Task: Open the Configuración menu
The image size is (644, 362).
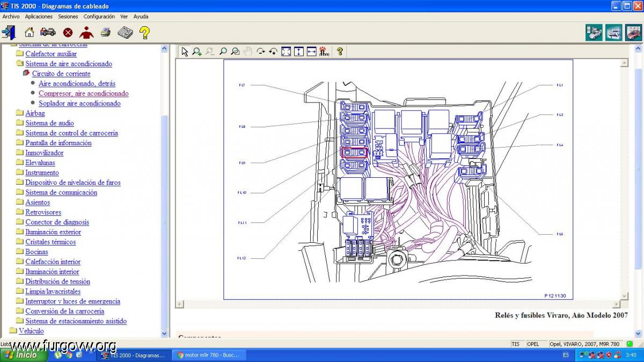Action: 99,17
